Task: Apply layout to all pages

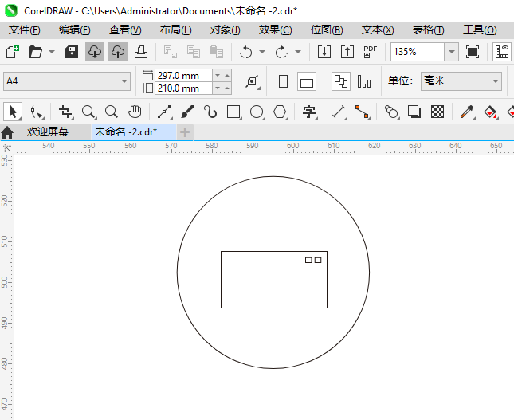Action: [x=341, y=81]
